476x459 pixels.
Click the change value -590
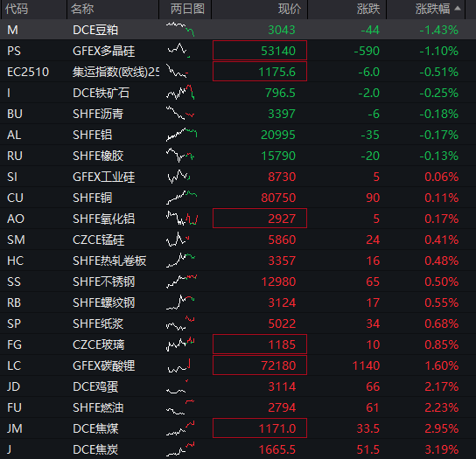click(367, 51)
